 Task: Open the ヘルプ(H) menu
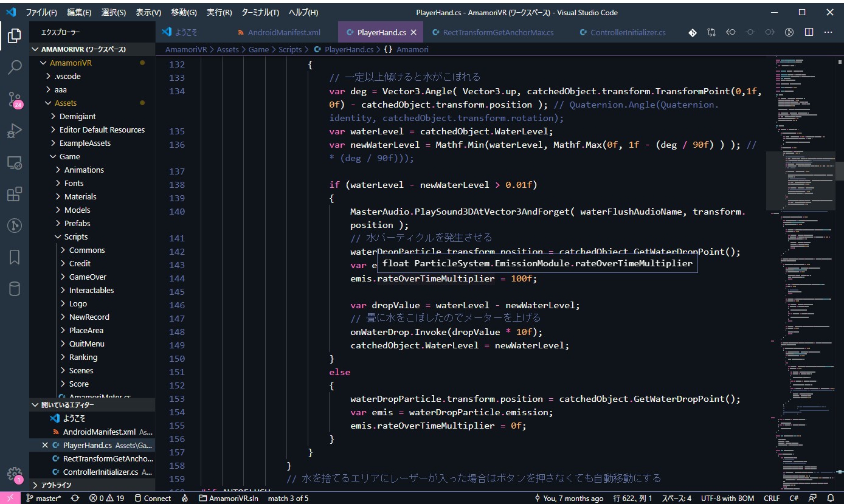pos(303,12)
